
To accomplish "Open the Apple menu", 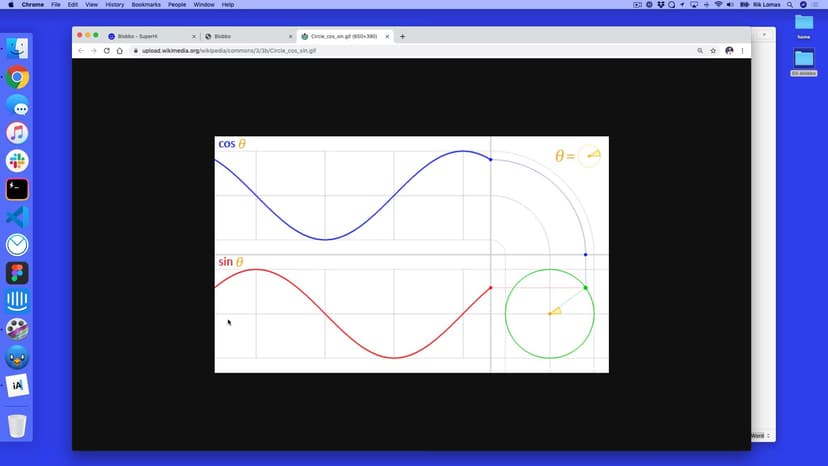I will (11, 5).
